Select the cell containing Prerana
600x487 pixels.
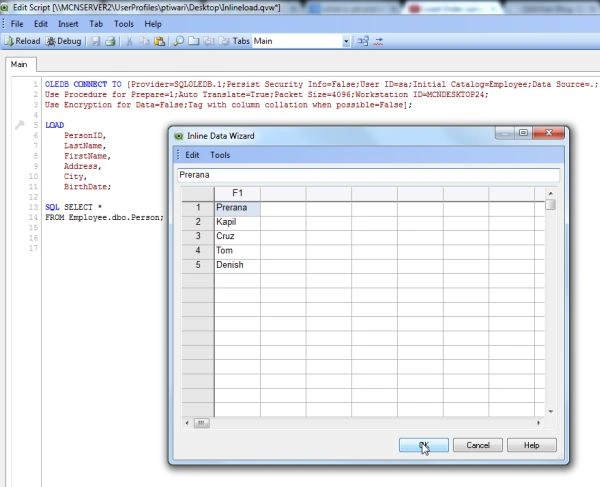pyautogui.click(x=237, y=208)
